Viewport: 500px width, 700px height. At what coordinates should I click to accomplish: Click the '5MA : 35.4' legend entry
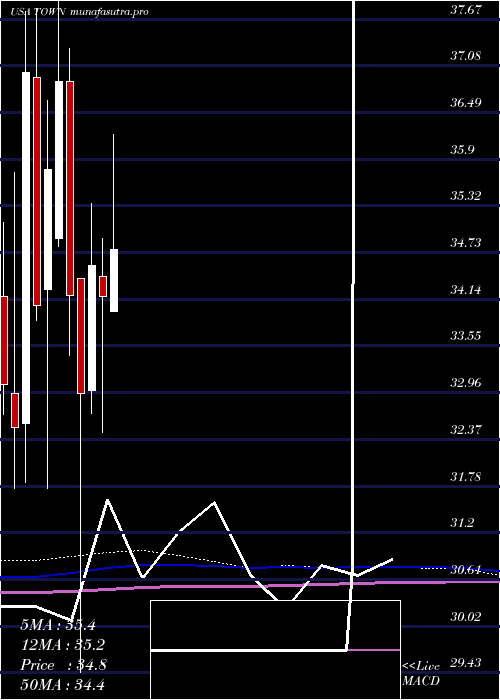(58, 625)
